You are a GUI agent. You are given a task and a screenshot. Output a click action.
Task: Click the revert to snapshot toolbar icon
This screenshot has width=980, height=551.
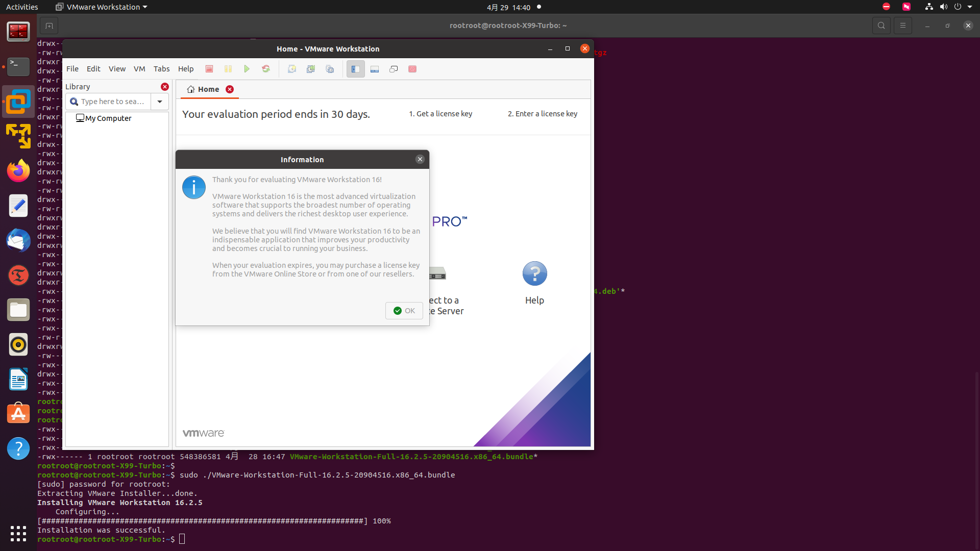(x=311, y=69)
